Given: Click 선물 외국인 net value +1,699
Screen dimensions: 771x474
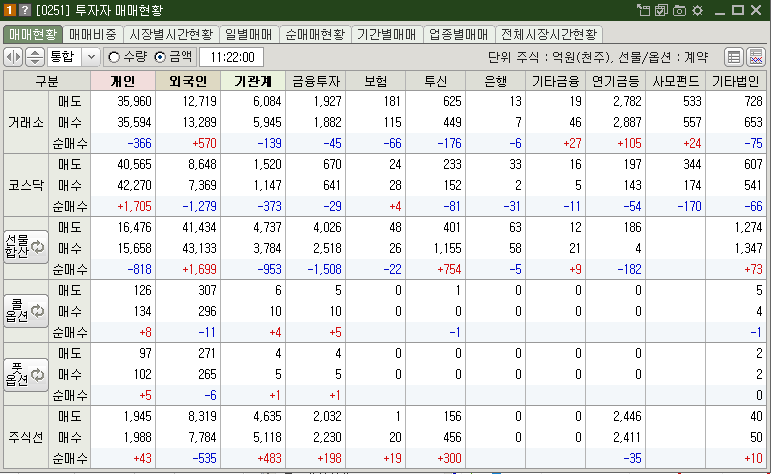Looking at the screenshot, I should [x=199, y=269].
